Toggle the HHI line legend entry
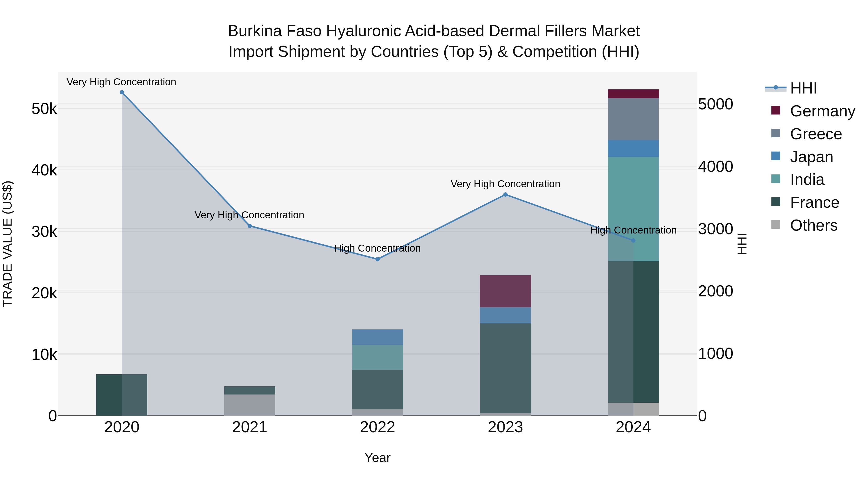The image size is (868, 488). pyautogui.click(x=791, y=88)
